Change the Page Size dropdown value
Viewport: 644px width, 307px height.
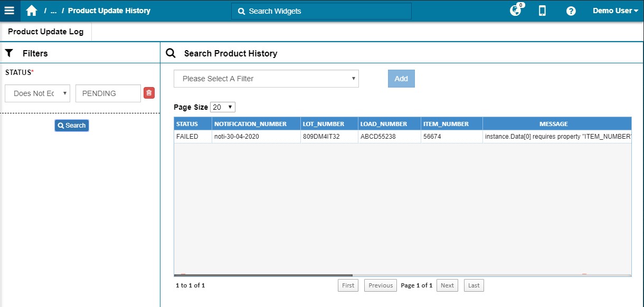pyautogui.click(x=222, y=107)
